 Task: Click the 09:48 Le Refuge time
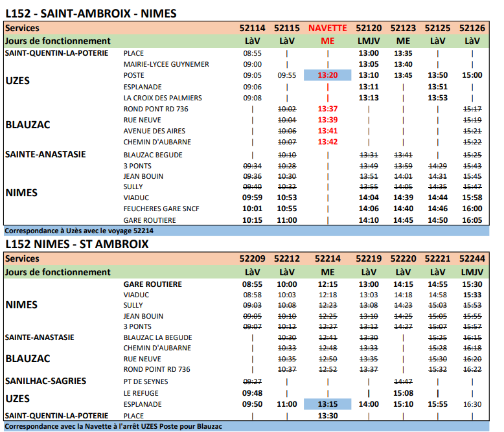tap(252, 393)
